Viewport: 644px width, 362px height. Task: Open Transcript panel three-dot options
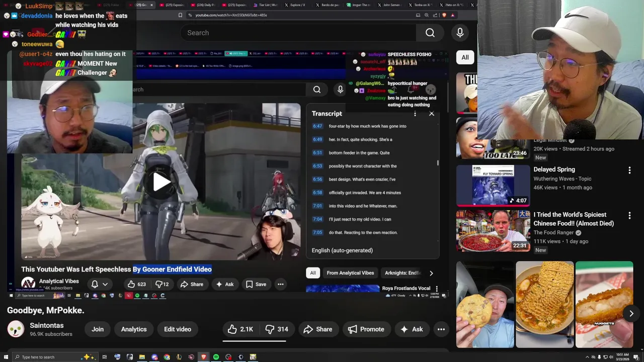(x=415, y=114)
